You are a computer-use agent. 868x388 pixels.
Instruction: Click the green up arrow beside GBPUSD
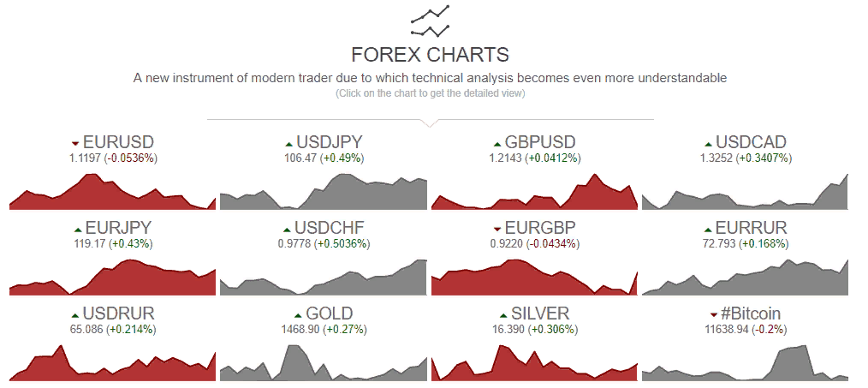(x=497, y=144)
